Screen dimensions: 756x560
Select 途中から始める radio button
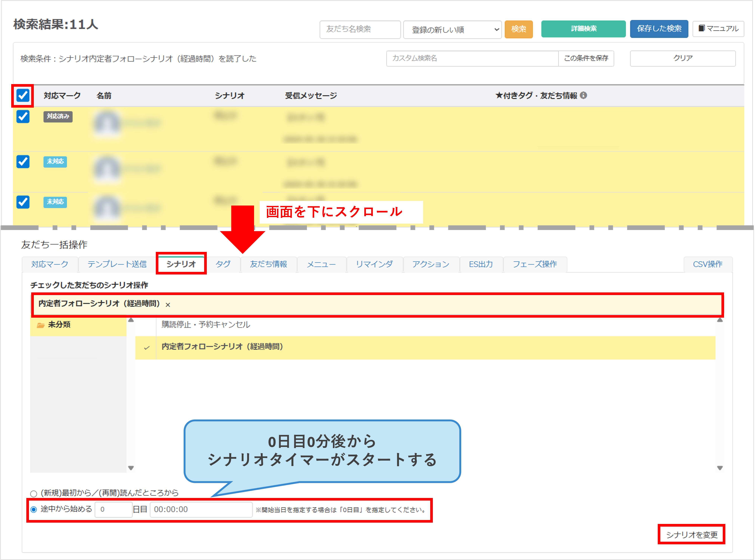click(34, 510)
